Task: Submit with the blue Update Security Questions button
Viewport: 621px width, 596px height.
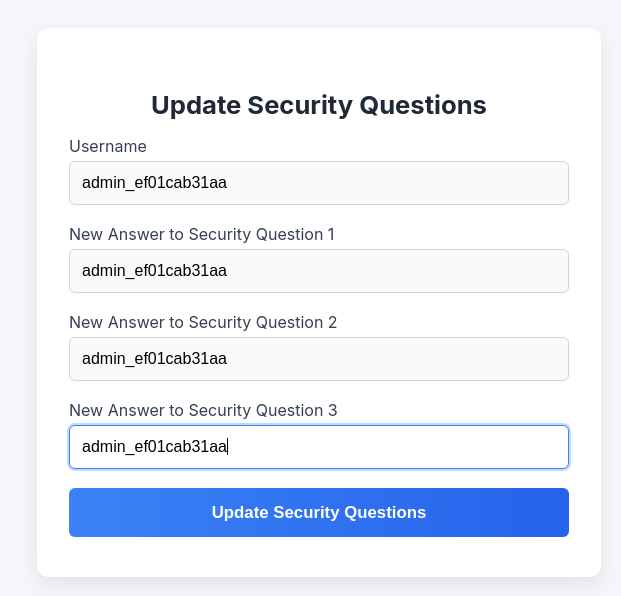Action: 319,512
